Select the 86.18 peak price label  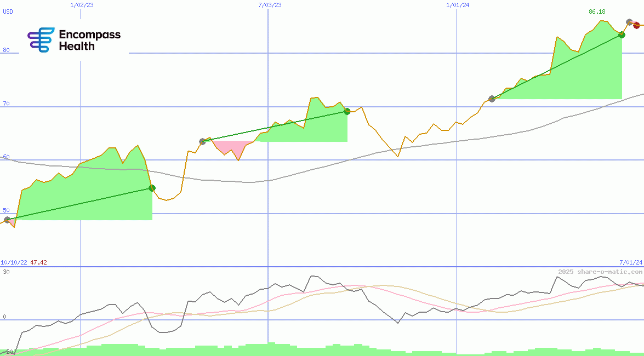[x=597, y=12]
